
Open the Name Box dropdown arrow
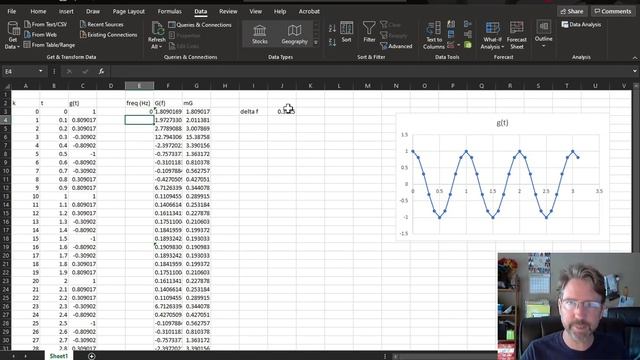[x=40, y=71]
